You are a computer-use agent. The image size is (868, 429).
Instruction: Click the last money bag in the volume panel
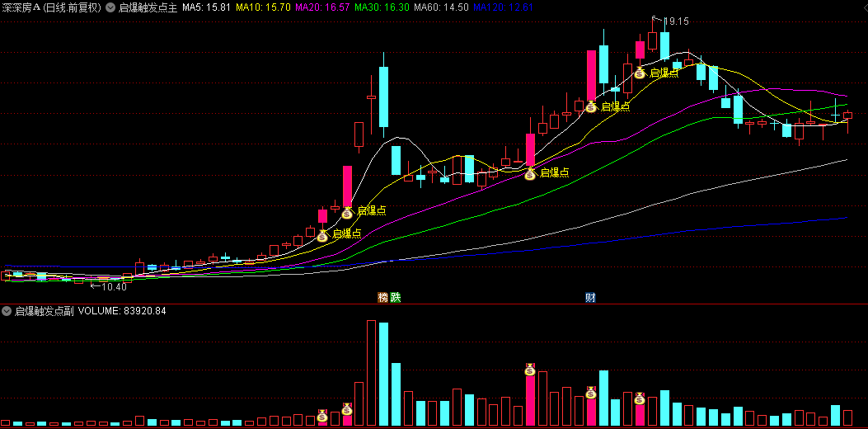(x=640, y=398)
